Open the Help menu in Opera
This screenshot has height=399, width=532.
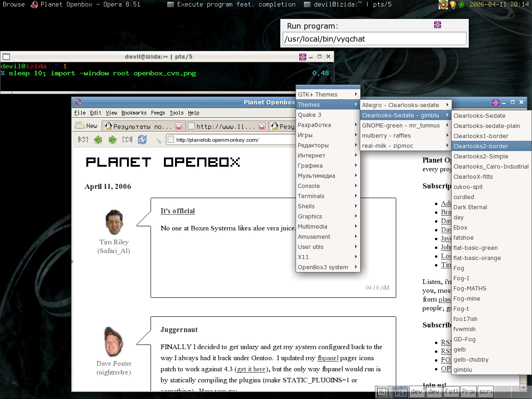click(193, 113)
